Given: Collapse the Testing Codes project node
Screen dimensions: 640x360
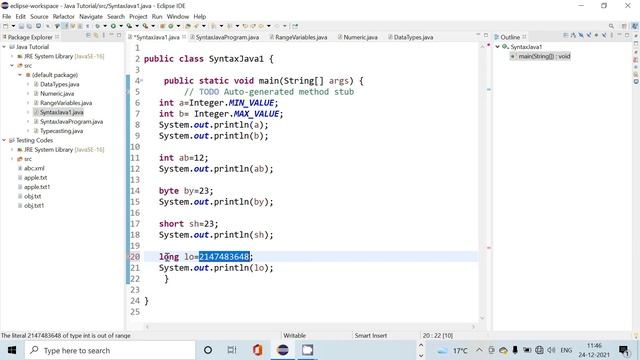Looking at the screenshot, I should pyautogui.click(x=4, y=140).
